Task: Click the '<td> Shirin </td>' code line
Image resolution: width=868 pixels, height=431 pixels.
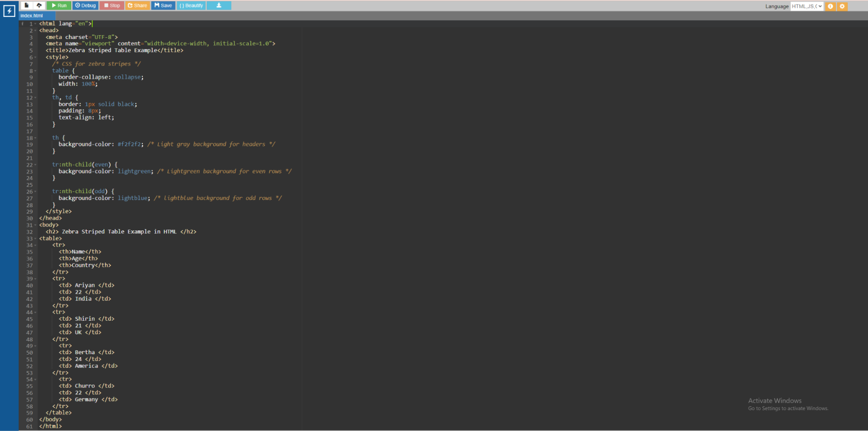Action: 86,319
